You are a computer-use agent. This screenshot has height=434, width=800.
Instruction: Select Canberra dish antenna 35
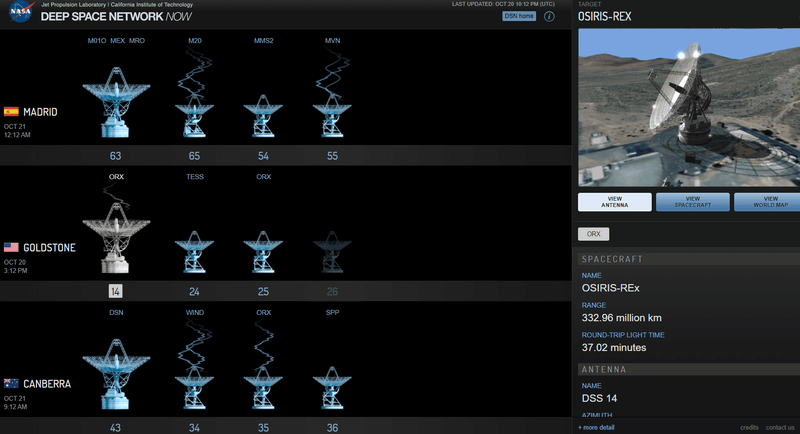pos(263,388)
